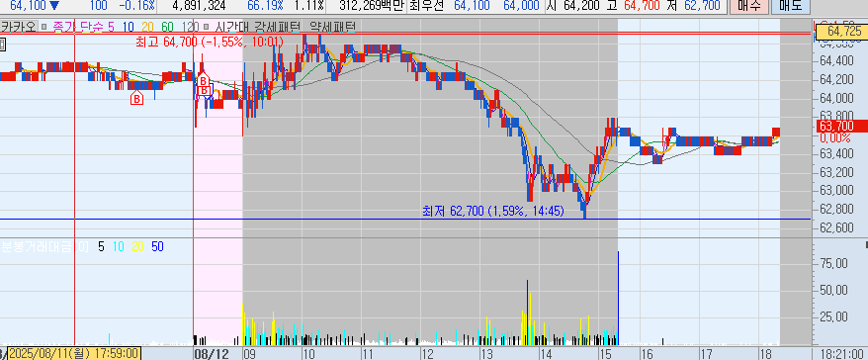Click the green moving average 60 label
The width and height of the screenshot is (868, 360).
pos(167,26)
